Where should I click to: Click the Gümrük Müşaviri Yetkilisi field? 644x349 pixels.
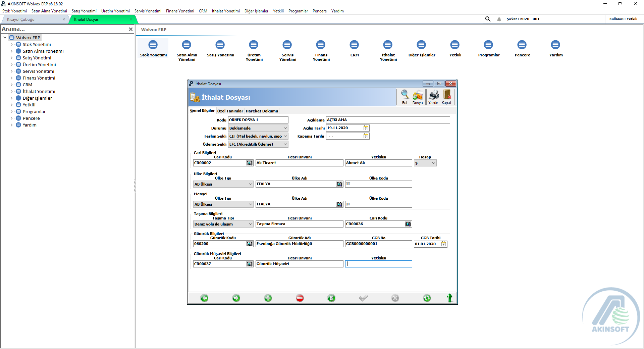[378, 264]
